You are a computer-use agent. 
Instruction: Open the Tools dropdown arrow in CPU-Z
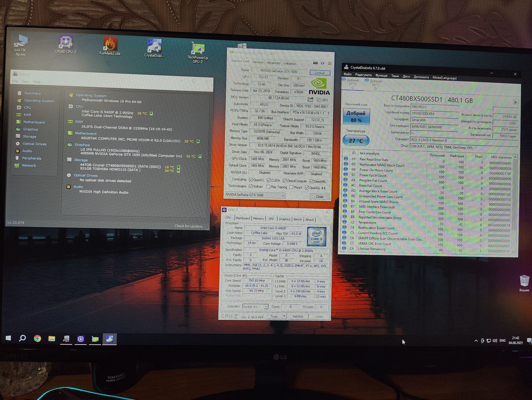pos(284,316)
